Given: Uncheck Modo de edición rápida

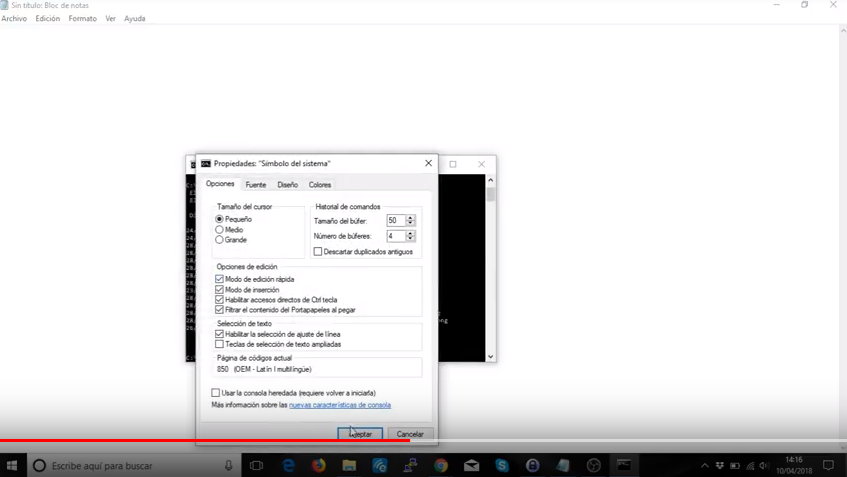Looking at the screenshot, I should (x=220, y=279).
